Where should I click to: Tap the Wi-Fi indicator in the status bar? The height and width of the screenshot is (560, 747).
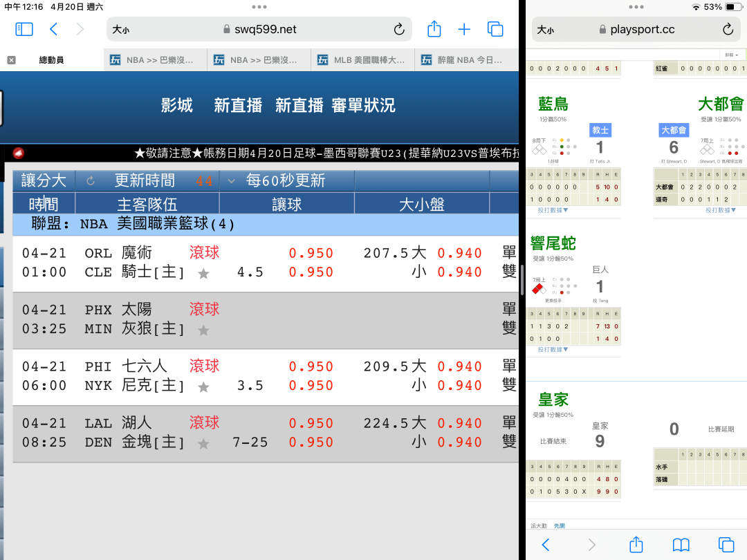click(x=696, y=7)
